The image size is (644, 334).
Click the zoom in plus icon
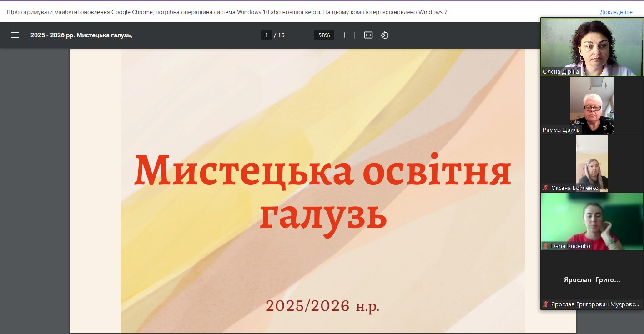344,35
